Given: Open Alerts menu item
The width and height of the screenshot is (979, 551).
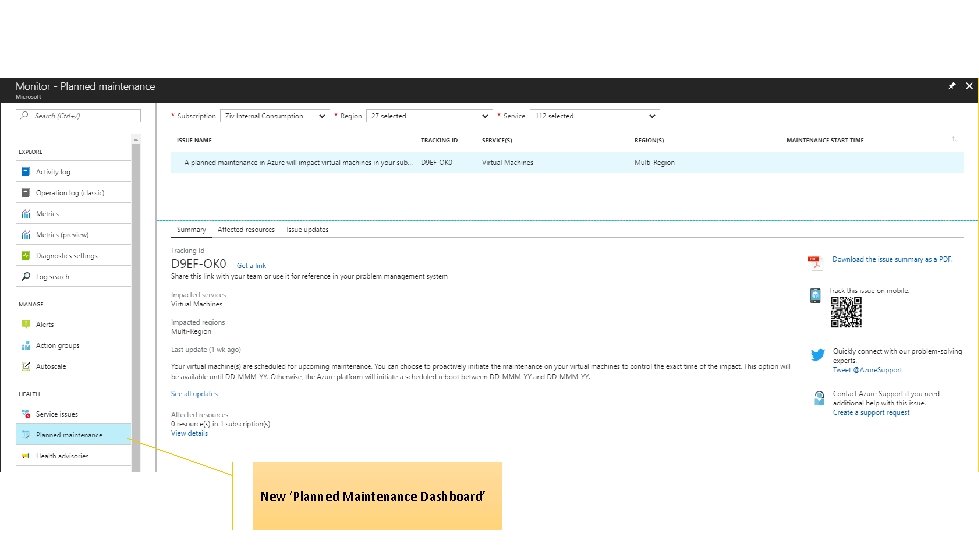Looking at the screenshot, I should [x=74, y=324].
